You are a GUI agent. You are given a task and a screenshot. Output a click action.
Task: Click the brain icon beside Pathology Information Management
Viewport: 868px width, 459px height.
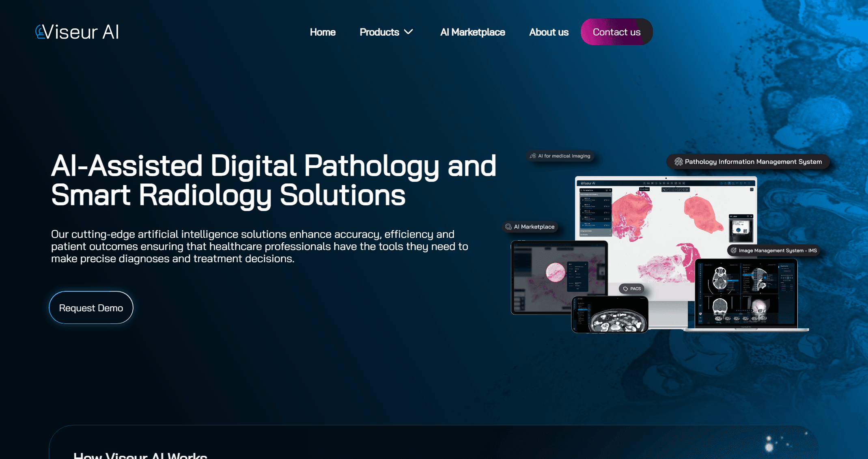point(678,162)
